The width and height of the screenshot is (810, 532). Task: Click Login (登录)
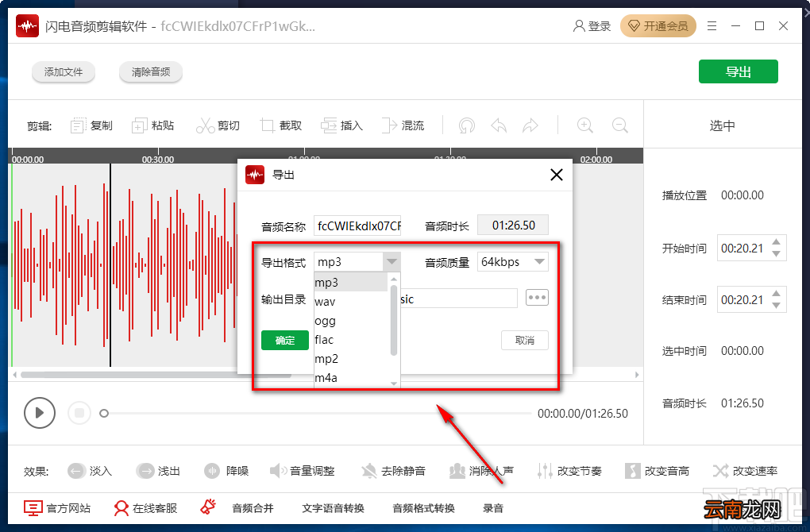(x=592, y=26)
